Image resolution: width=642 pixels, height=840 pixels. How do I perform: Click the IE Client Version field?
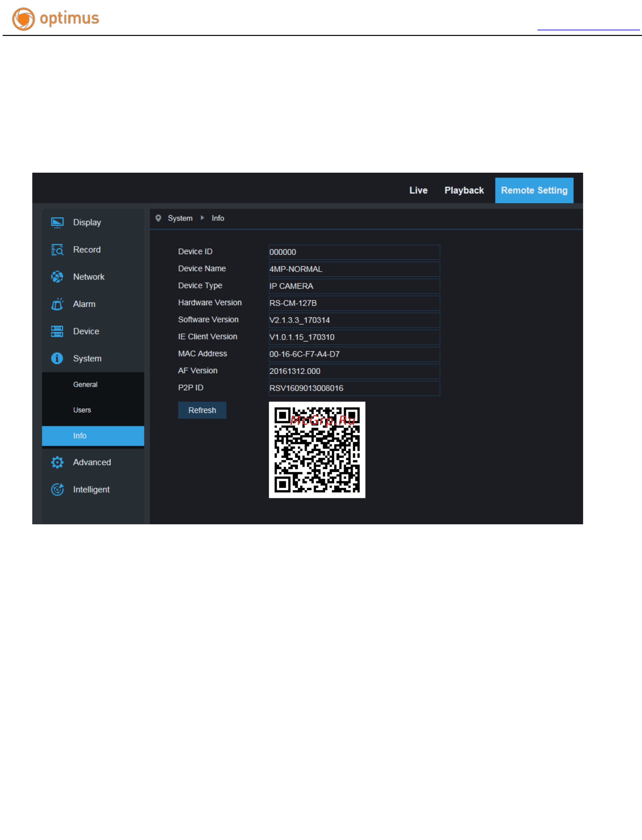click(354, 337)
